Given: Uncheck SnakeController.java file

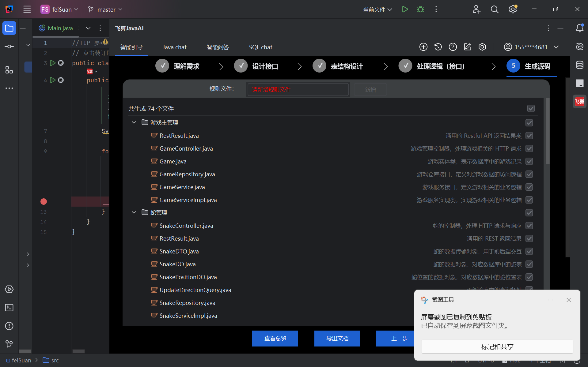Looking at the screenshot, I should point(529,226).
